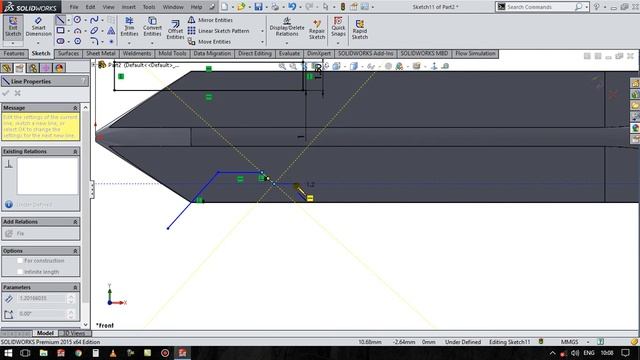
Task: Select the Circle sketch tool
Action: click(77, 20)
